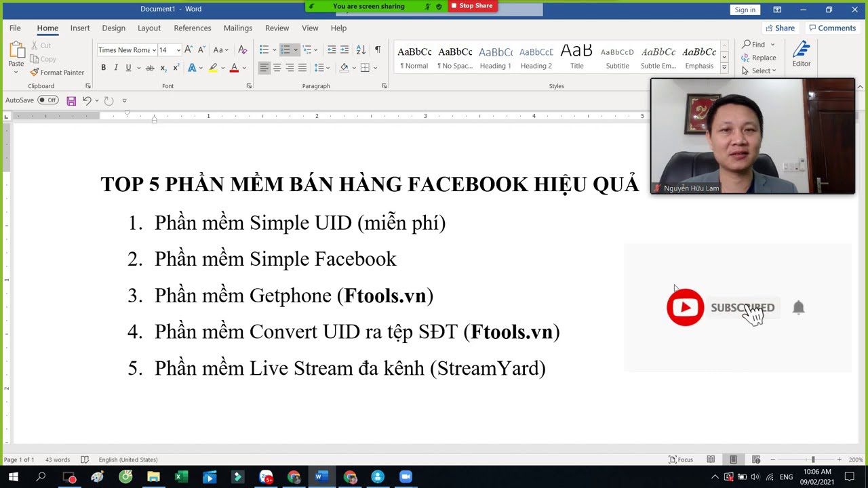
Task: Open the Comments pane
Action: [x=832, y=28]
